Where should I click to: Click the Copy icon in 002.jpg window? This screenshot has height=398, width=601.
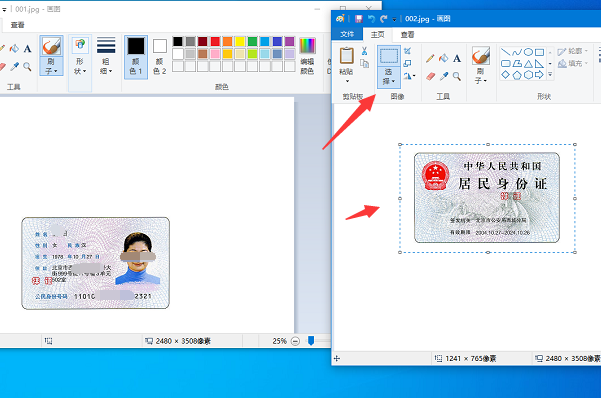click(365, 63)
